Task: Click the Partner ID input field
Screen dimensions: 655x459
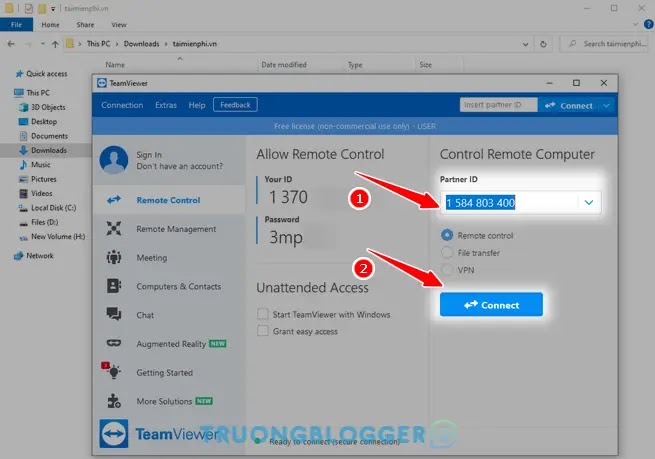Action: point(510,203)
